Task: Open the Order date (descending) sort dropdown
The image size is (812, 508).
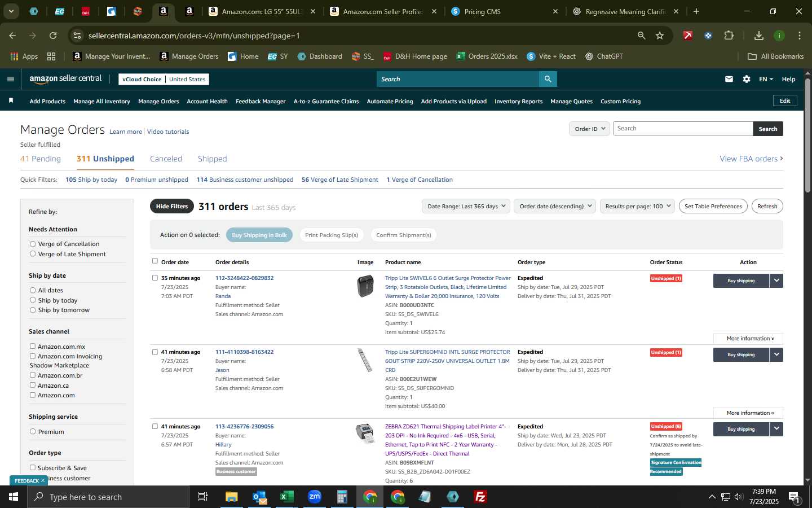Action: pyautogui.click(x=555, y=206)
